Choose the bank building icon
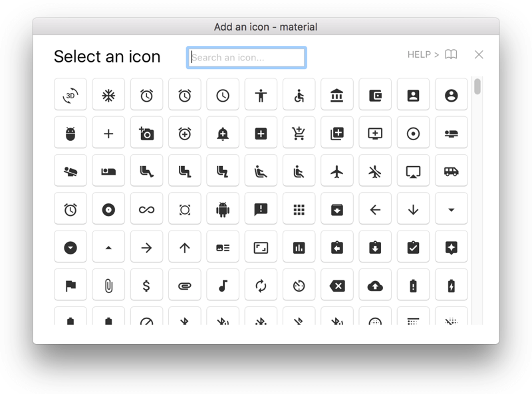The width and height of the screenshot is (532, 394). coord(337,94)
